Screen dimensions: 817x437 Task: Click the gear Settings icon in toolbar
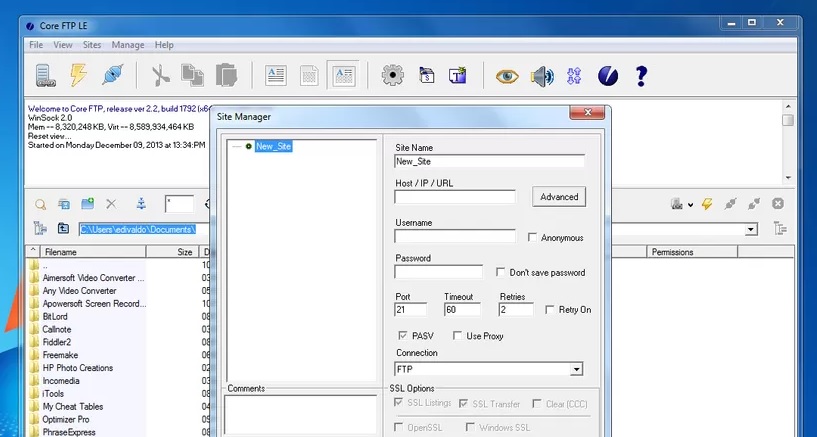tap(393, 76)
